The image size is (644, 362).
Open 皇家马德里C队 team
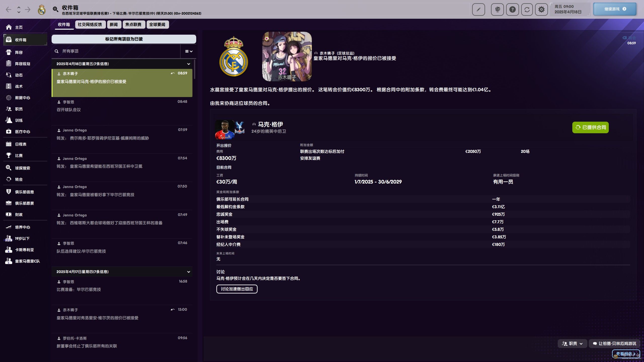pos(25,261)
